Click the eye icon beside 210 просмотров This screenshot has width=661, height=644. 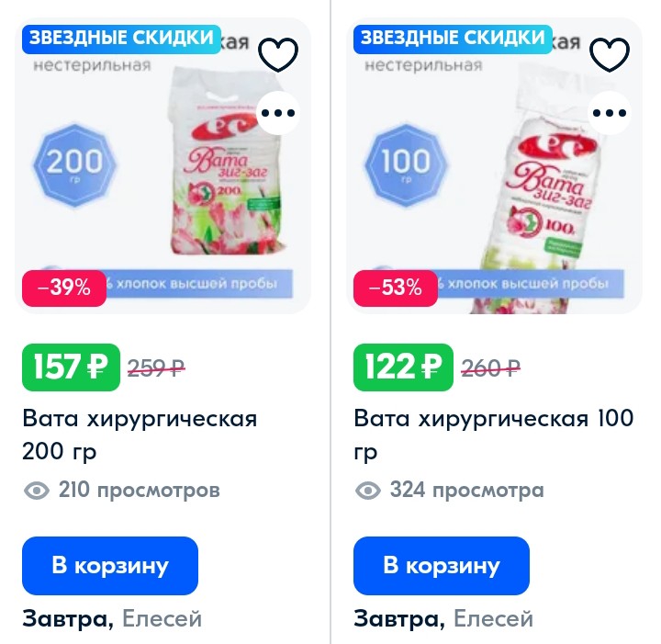37,491
